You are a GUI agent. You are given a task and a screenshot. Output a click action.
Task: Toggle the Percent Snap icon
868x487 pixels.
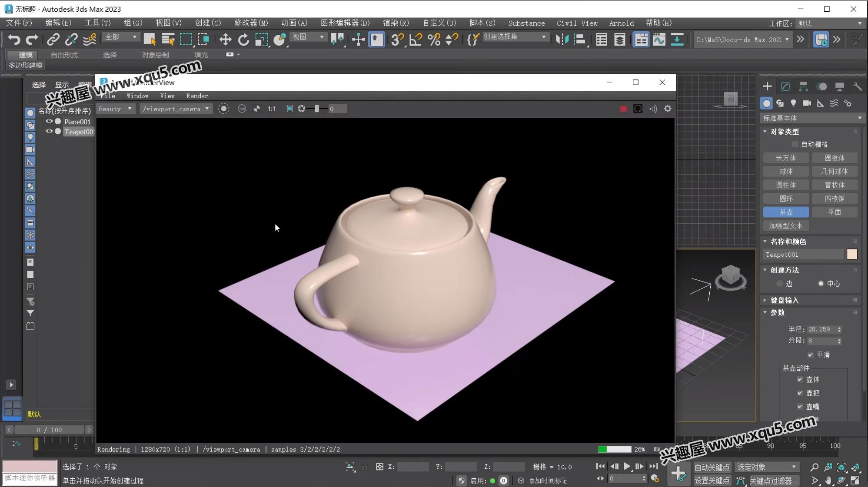coord(434,40)
